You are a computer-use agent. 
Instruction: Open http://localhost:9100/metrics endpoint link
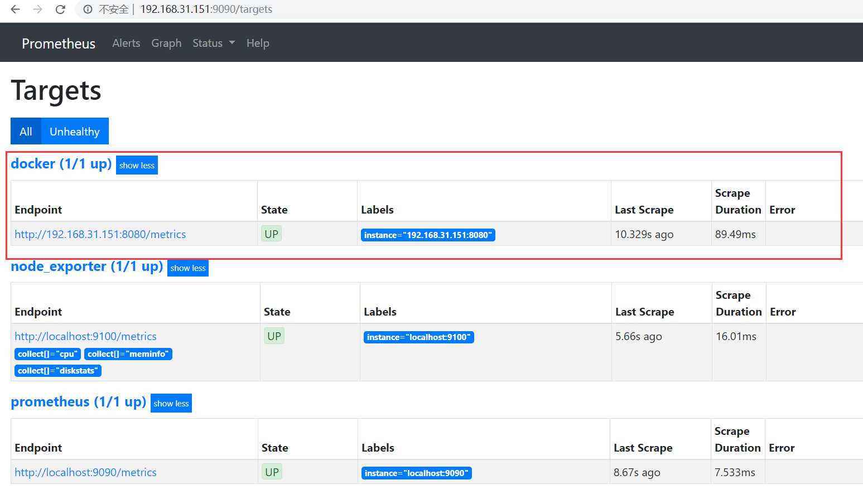click(85, 336)
